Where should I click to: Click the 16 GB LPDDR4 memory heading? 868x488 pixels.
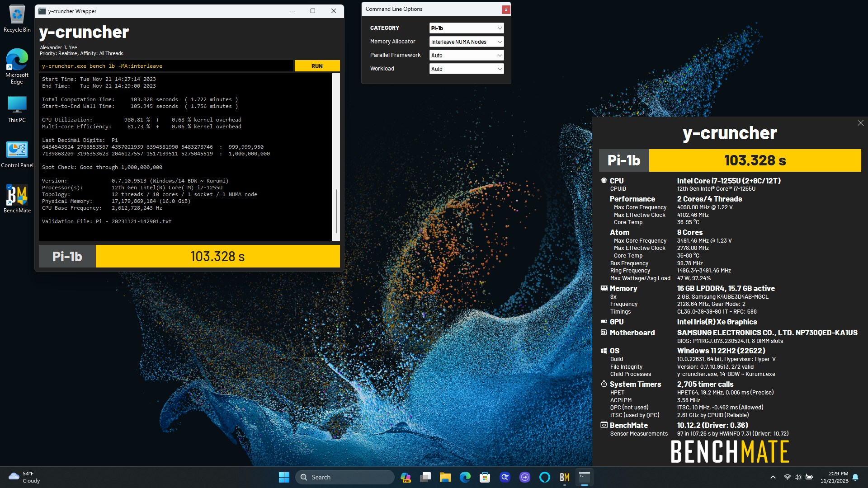[x=726, y=288]
